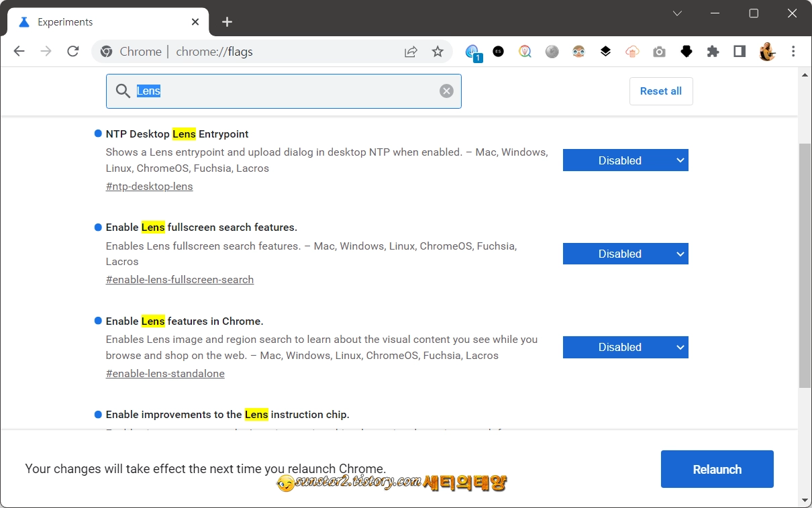The height and width of the screenshot is (508, 812).
Task: Click the blue dot beside Enable Lens features in Chrome
Action: [98, 321]
